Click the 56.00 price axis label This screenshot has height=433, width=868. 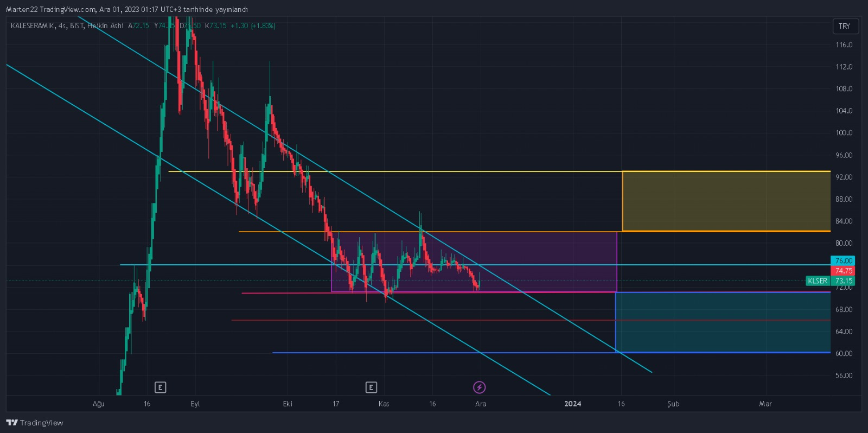[844, 375]
